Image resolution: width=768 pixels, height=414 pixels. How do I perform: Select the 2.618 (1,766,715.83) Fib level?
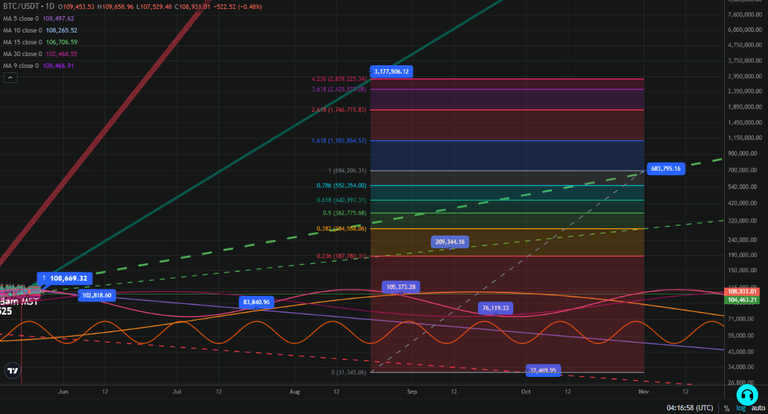coord(339,110)
